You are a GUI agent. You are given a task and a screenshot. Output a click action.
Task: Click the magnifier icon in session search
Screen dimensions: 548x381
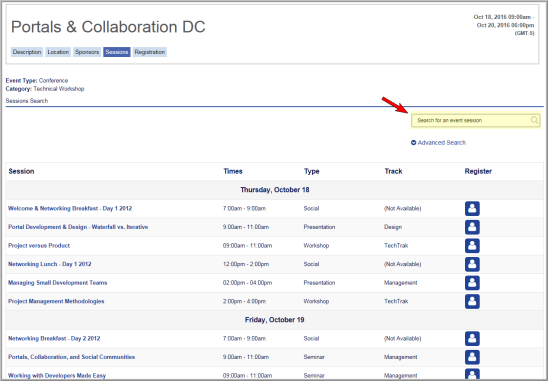[x=534, y=120]
